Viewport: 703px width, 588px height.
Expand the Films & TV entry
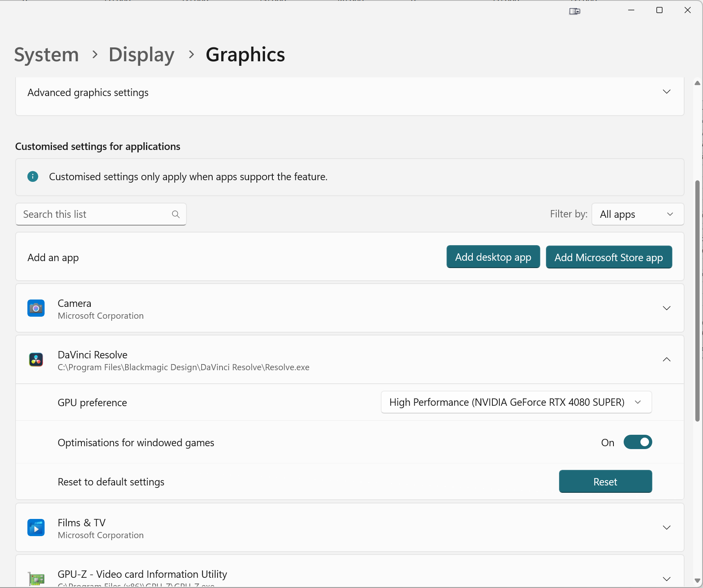click(x=667, y=528)
